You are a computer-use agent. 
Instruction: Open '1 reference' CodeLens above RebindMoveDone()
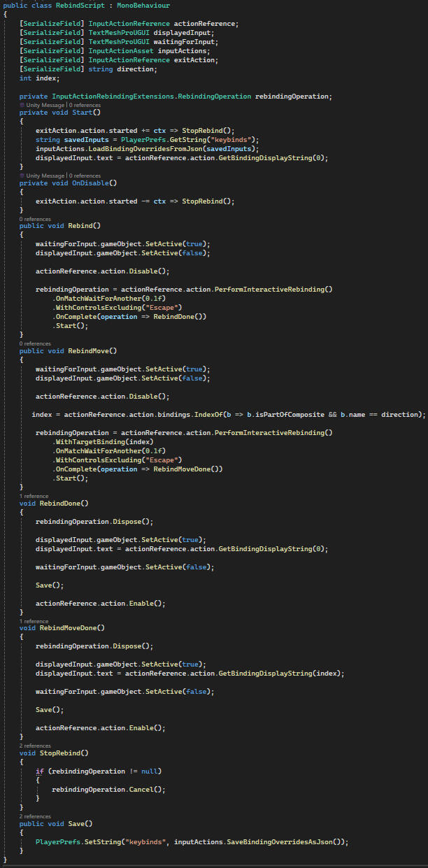point(34,620)
